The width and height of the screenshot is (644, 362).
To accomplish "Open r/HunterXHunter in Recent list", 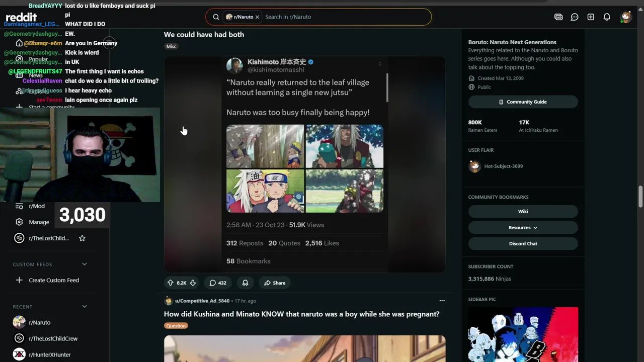I will (49, 355).
